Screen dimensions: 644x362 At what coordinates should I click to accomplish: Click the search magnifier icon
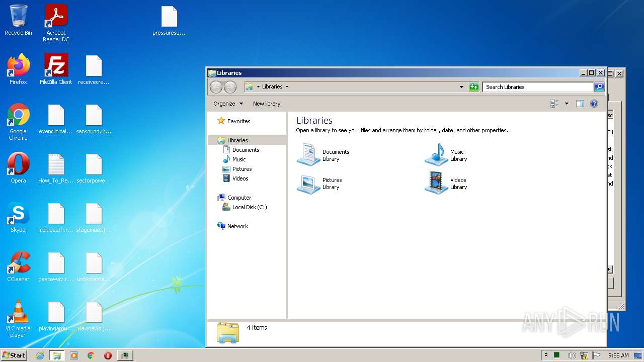pyautogui.click(x=599, y=87)
